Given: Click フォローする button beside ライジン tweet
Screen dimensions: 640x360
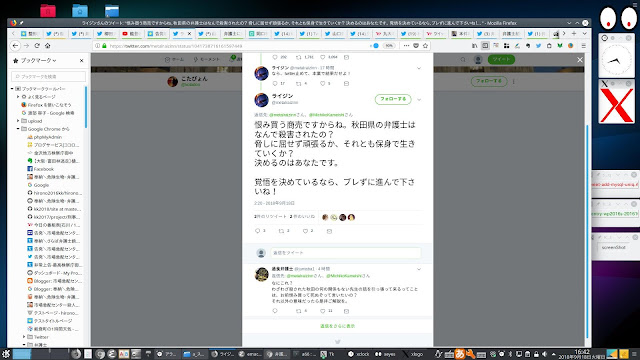Looking at the screenshot, I should (393, 99).
